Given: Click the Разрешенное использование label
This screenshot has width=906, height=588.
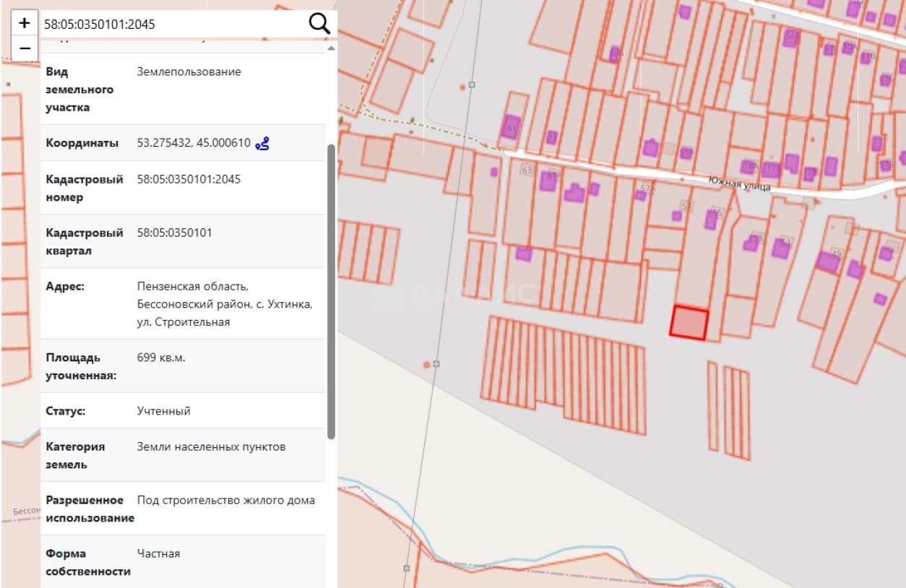Looking at the screenshot, I should 90,509.
